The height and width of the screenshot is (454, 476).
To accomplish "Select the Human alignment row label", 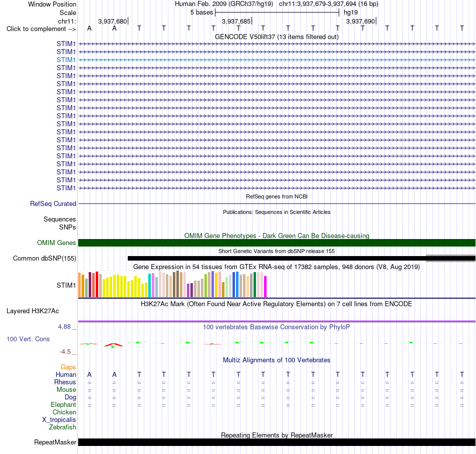I will 66,375.
